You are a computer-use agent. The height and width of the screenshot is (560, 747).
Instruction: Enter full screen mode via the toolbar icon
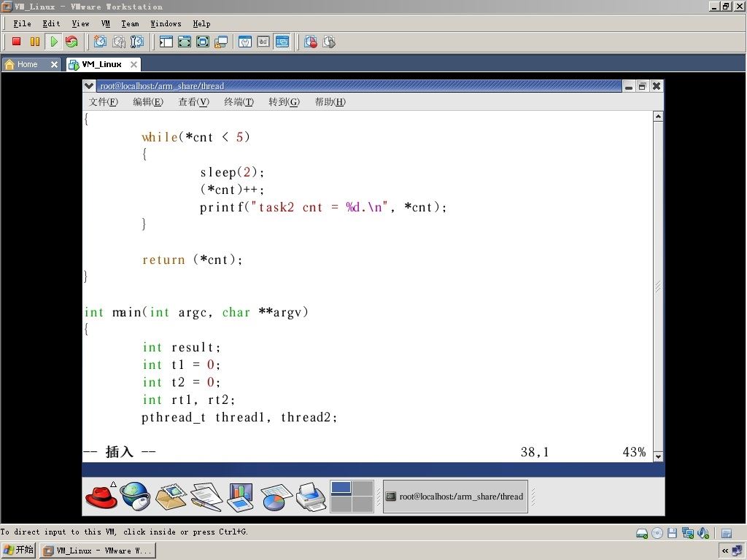tap(203, 42)
